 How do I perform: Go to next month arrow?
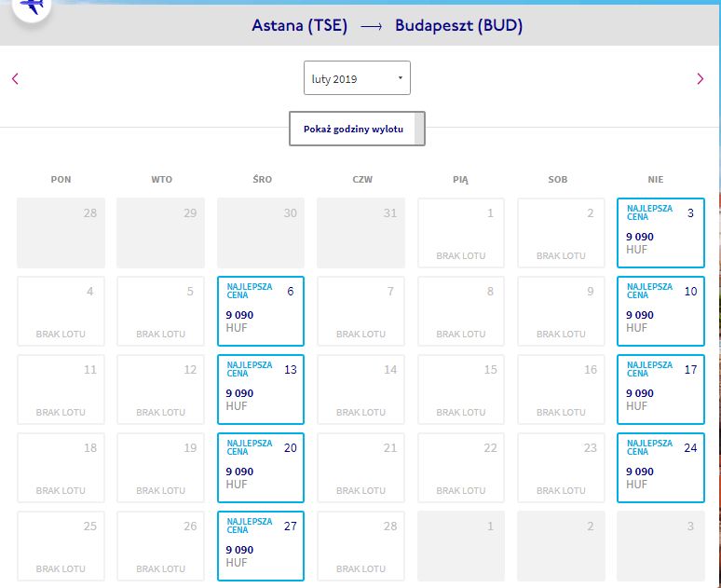(x=700, y=78)
